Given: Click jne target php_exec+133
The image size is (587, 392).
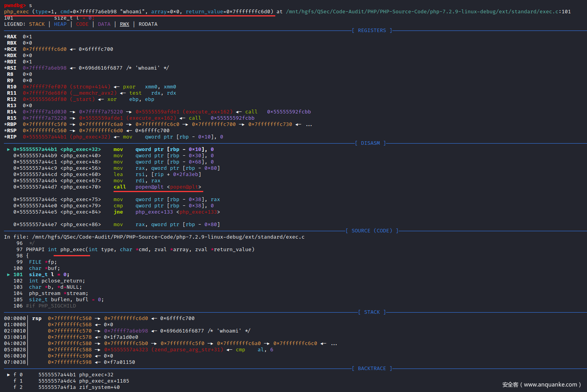Looking at the screenshot, I should (178, 212).
